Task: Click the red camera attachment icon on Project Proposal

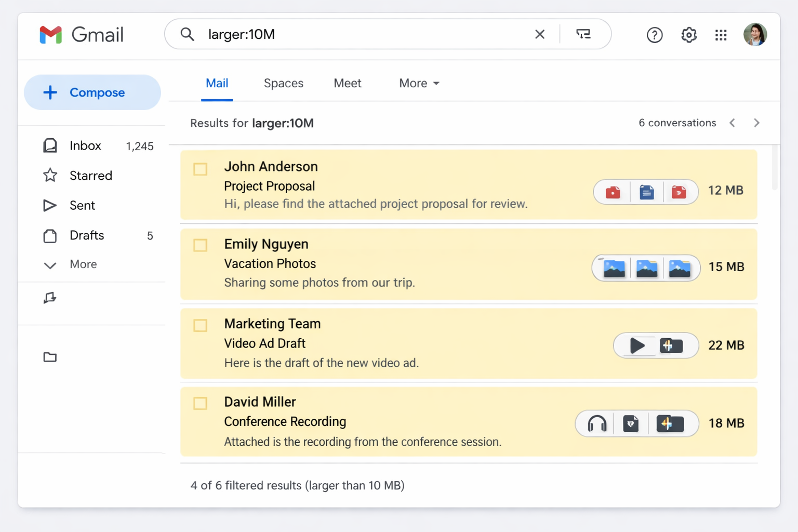Action: pos(612,192)
